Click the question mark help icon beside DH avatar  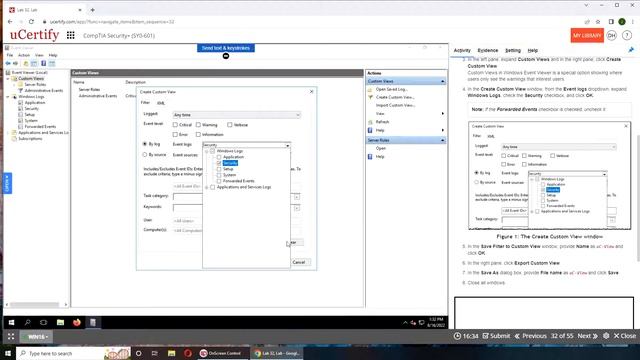627,36
